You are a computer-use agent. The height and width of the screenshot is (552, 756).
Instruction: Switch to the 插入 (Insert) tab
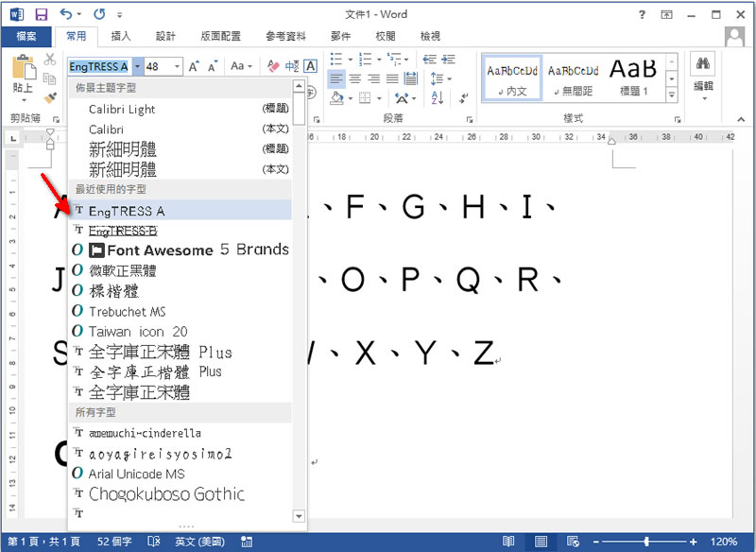pos(121,36)
